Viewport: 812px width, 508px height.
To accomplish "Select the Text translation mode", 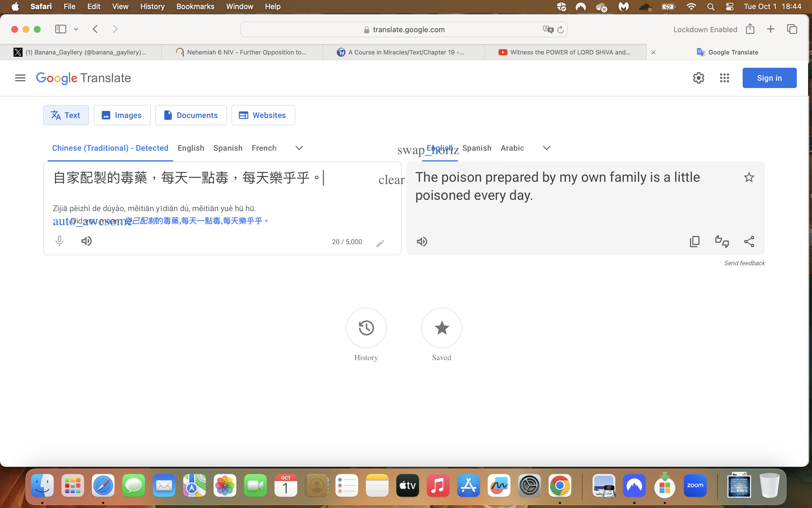I will click(66, 115).
